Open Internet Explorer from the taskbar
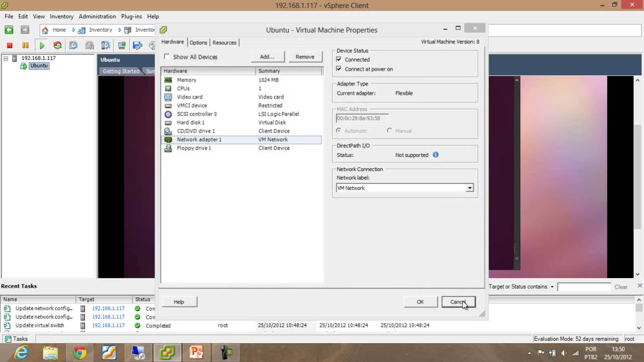 point(21,352)
